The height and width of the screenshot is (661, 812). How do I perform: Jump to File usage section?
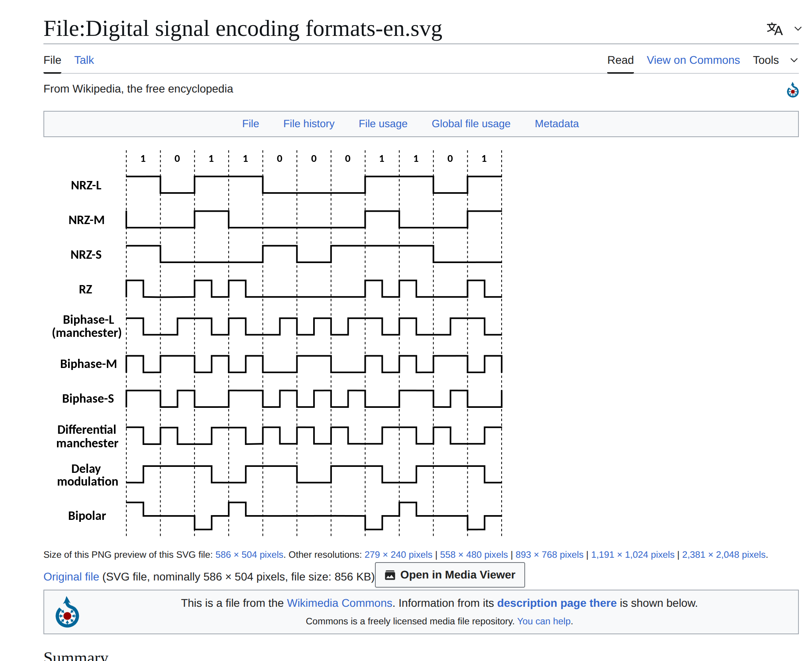382,124
